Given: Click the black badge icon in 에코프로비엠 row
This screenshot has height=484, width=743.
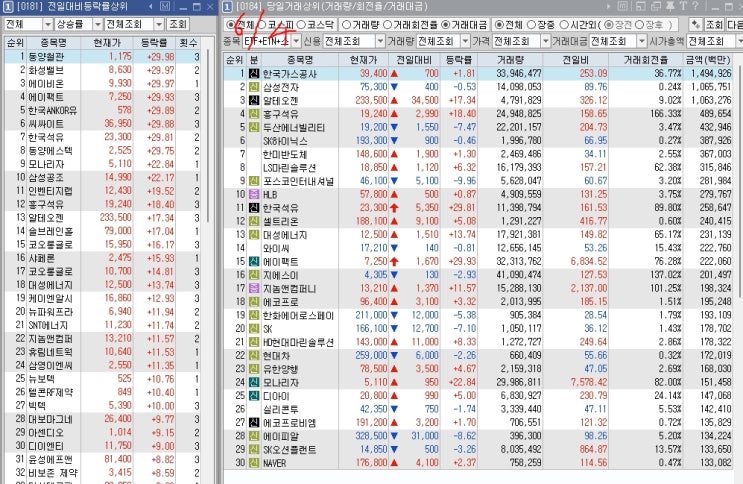Looking at the screenshot, I should pyautogui.click(x=254, y=422).
